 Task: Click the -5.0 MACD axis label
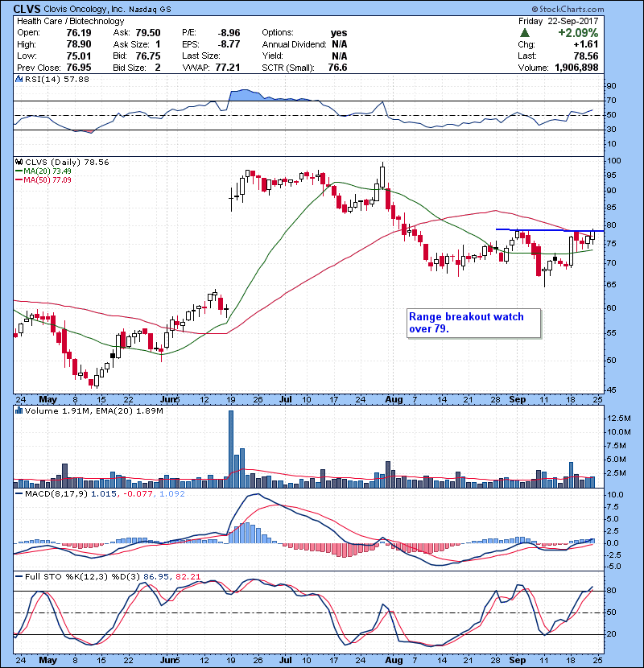tap(613, 567)
